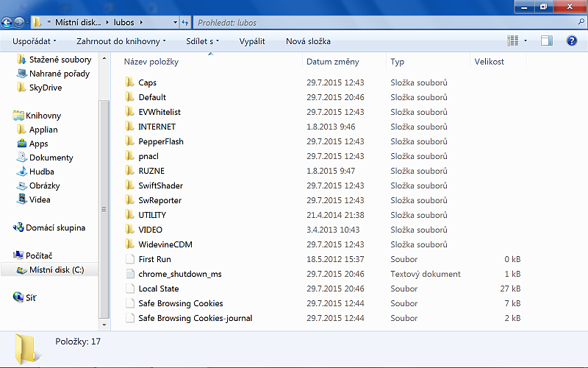
Task: Select the SkyDrive icon in sidebar
Action: coord(21,88)
